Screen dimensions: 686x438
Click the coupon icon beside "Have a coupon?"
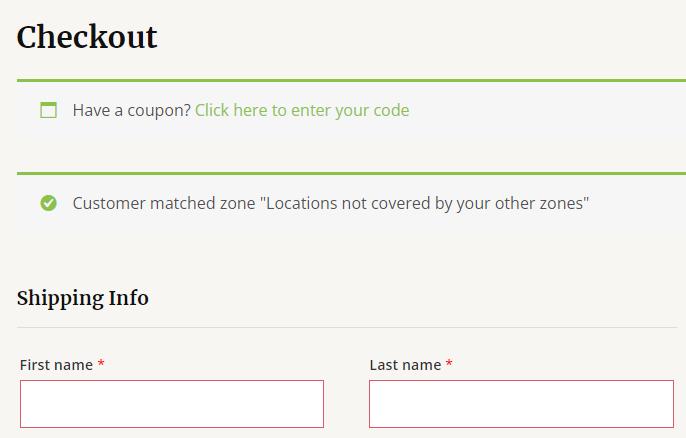48,110
